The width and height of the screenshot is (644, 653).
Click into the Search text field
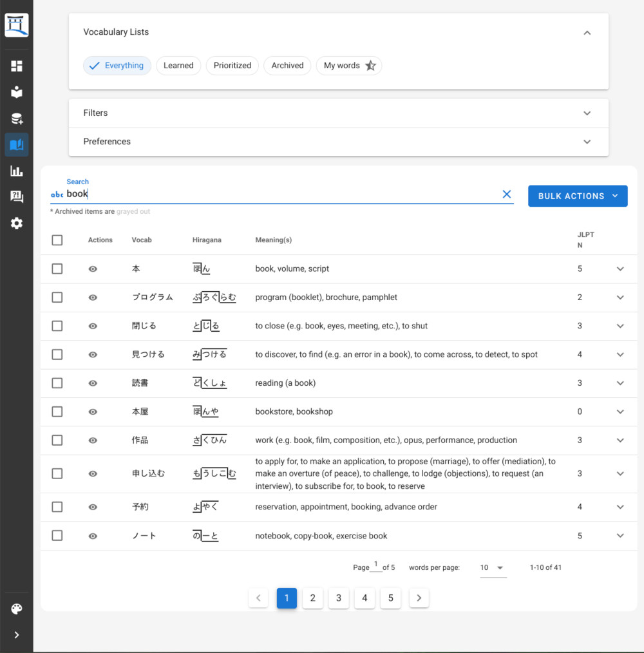(281, 194)
